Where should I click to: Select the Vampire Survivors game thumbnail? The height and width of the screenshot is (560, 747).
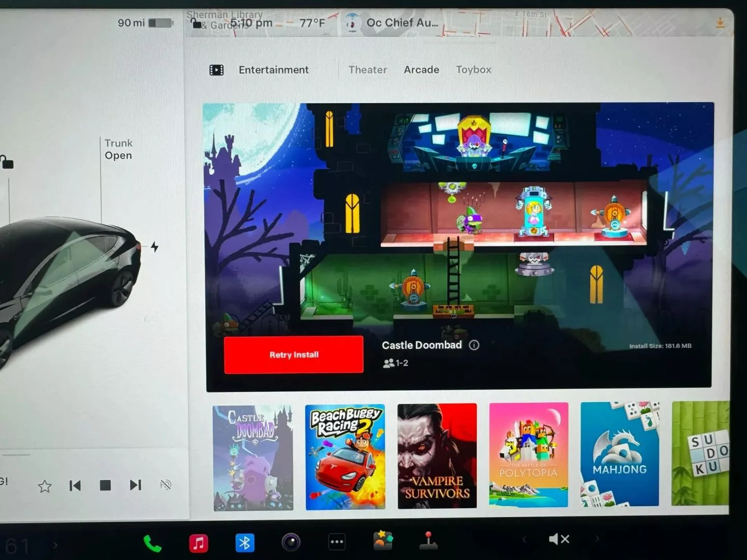(437, 456)
